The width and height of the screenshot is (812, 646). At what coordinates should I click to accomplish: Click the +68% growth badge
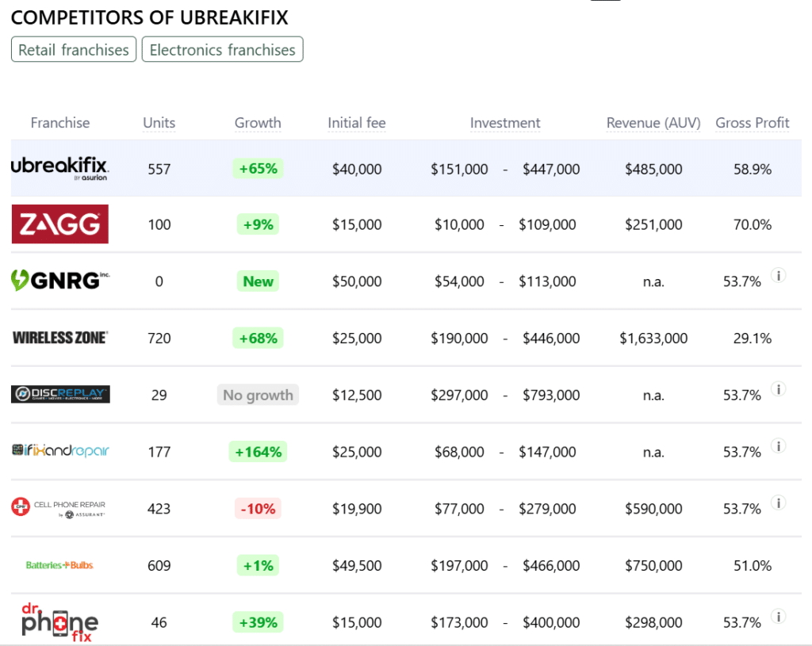pyautogui.click(x=258, y=338)
